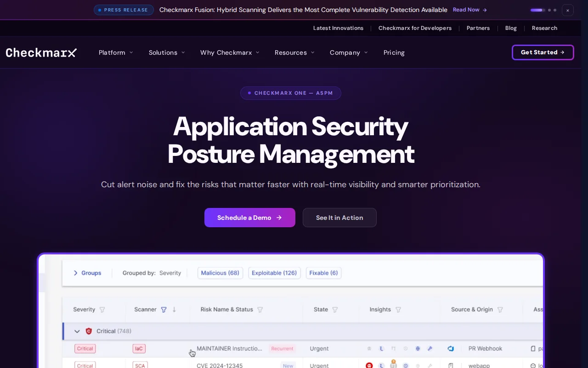Click Schedule a Demo button
Screen dimensions: 588x368
click(x=250, y=218)
